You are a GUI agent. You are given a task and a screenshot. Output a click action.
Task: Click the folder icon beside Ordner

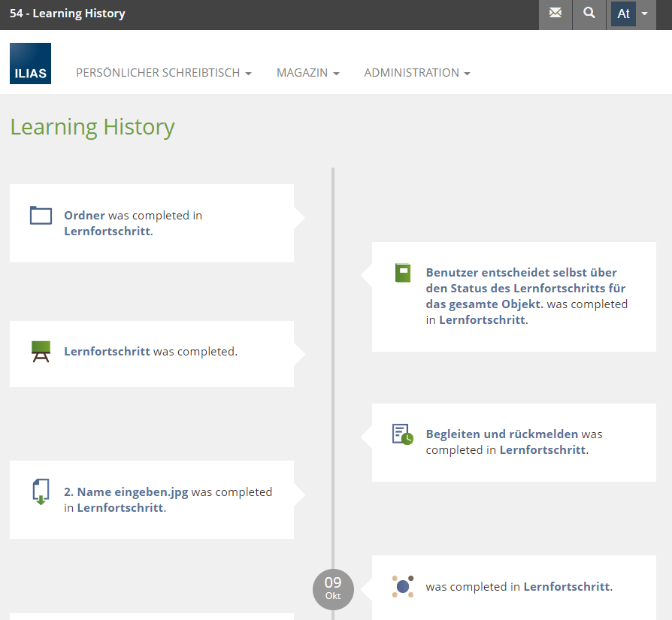click(41, 216)
